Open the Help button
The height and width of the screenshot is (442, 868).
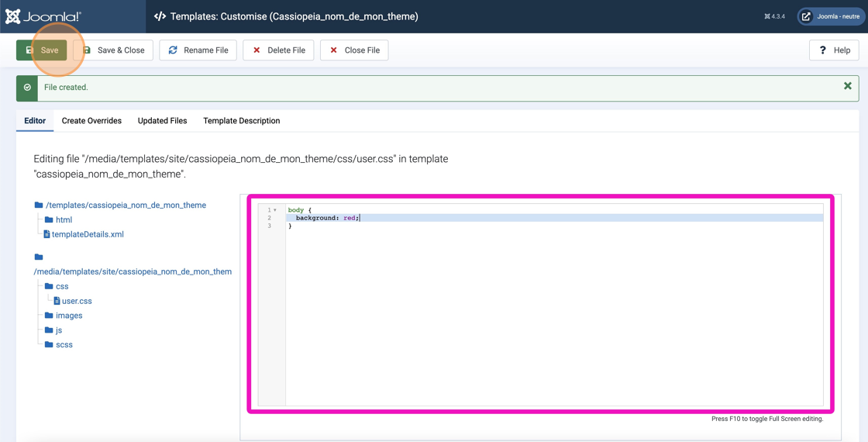pos(834,50)
